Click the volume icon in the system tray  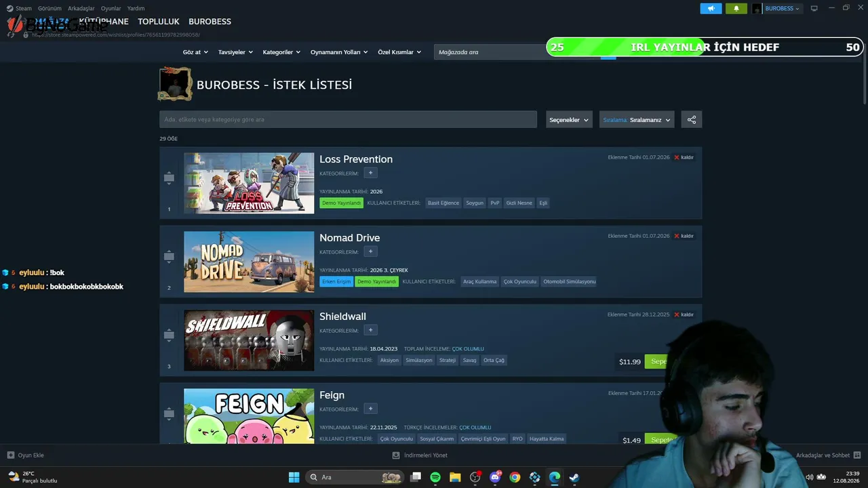coord(809,477)
